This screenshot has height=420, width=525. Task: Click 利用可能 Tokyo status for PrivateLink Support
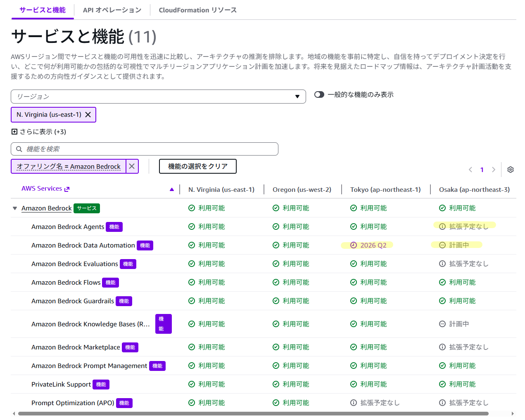tap(368, 385)
